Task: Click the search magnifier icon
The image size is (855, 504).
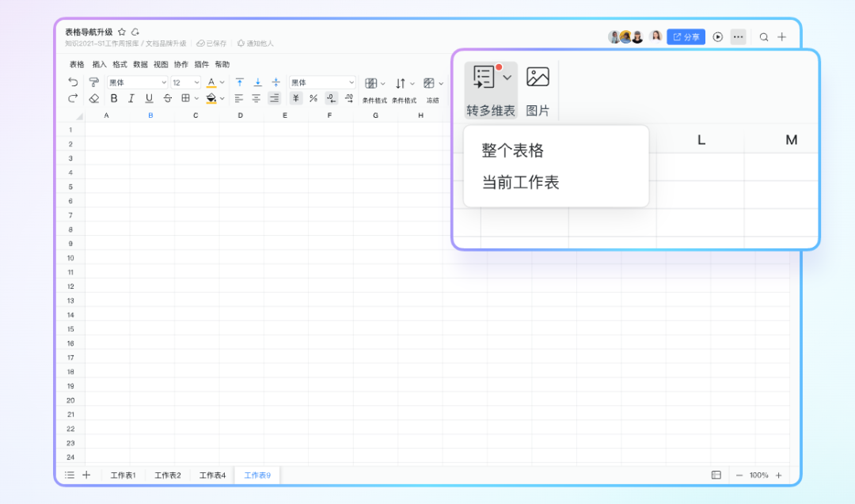Action: coord(764,37)
